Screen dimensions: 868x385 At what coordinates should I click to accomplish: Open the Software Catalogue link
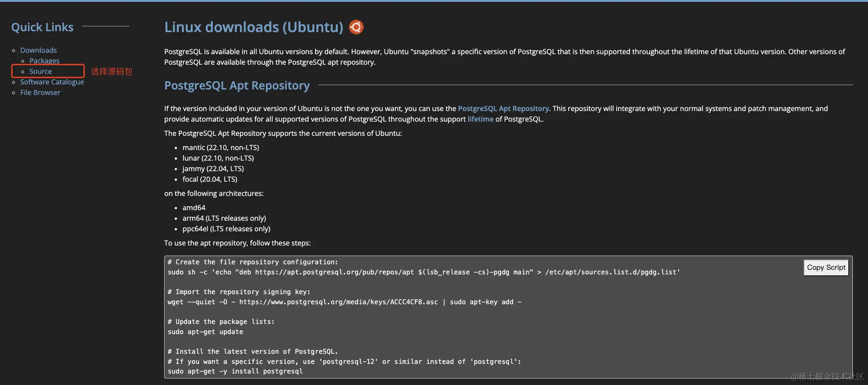pos(52,82)
